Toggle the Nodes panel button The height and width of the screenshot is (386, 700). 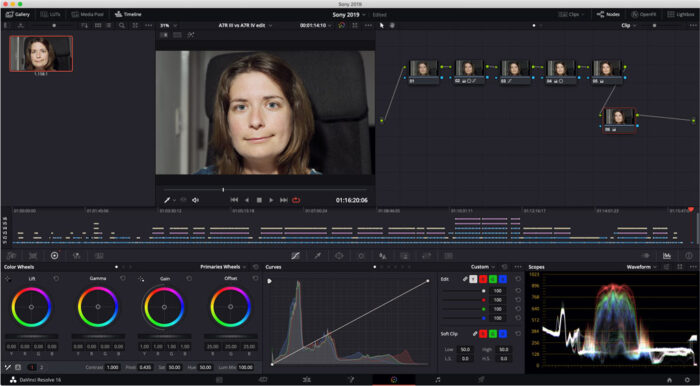click(x=608, y=14)
